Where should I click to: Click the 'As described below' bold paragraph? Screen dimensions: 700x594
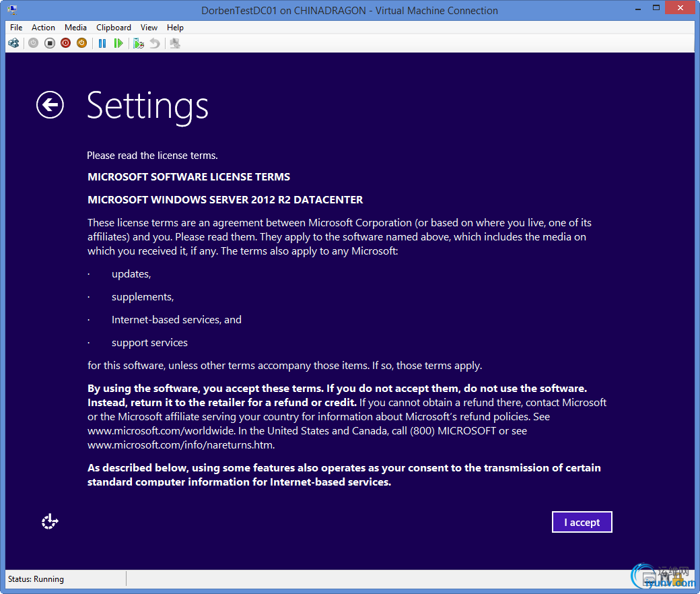tap(344, 475)
